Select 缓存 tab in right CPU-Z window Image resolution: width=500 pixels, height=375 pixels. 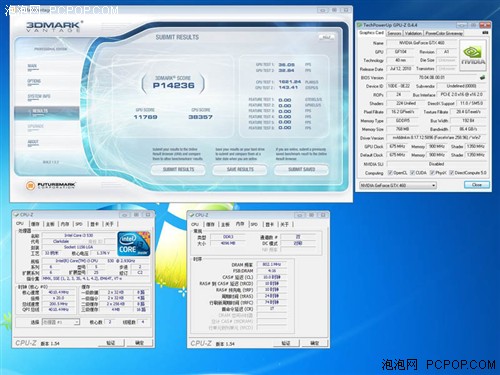click(210, 224)
